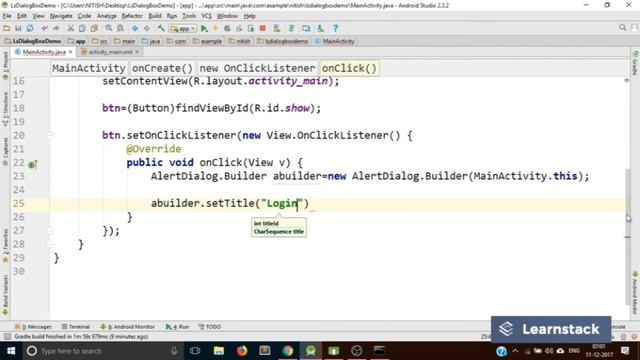Image resolution: width=640 pixels, height=360 pixels.
Task: Open the Navigate menu
Action: [61, 16]
